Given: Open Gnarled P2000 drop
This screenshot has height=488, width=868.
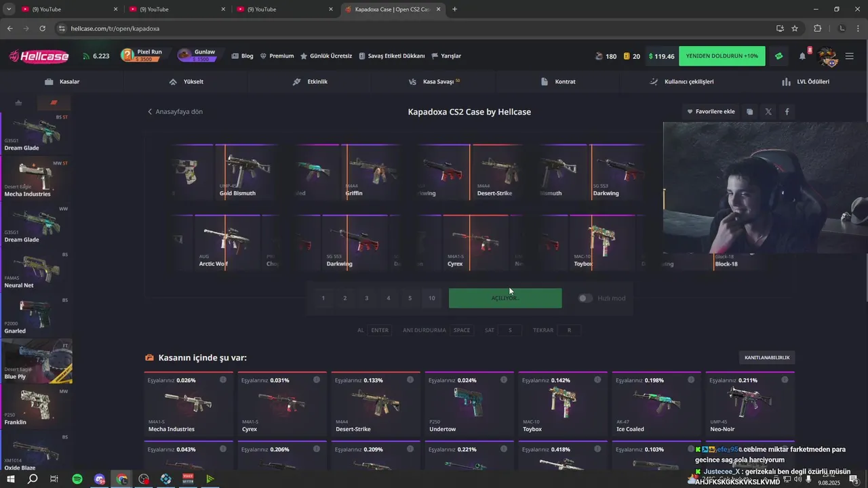Looking at the screenshot, I should [x=37, y=316].
